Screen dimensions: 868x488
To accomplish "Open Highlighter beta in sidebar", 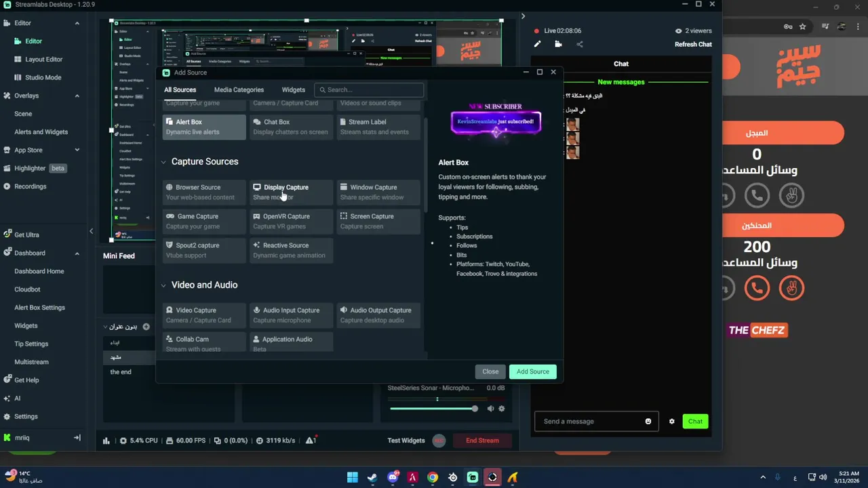I will pyautogui.click(x=35, y=168).
